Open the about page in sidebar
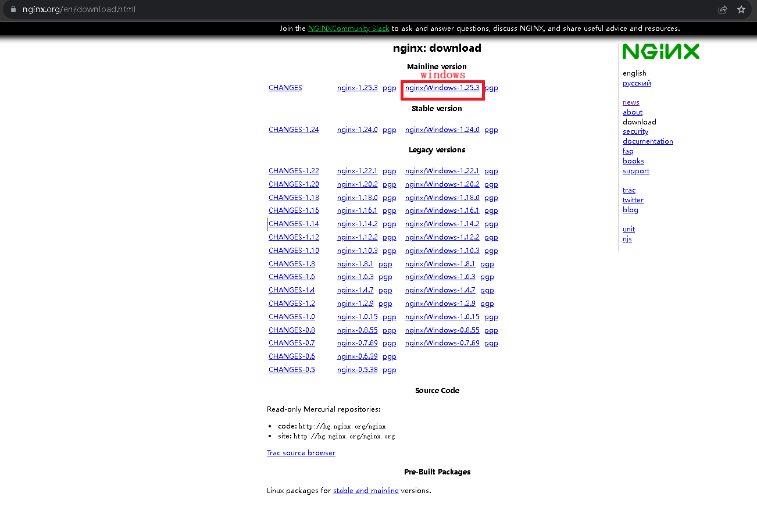Image resolution: width=757 pixels, height=532 pixels. coord(633,112)
